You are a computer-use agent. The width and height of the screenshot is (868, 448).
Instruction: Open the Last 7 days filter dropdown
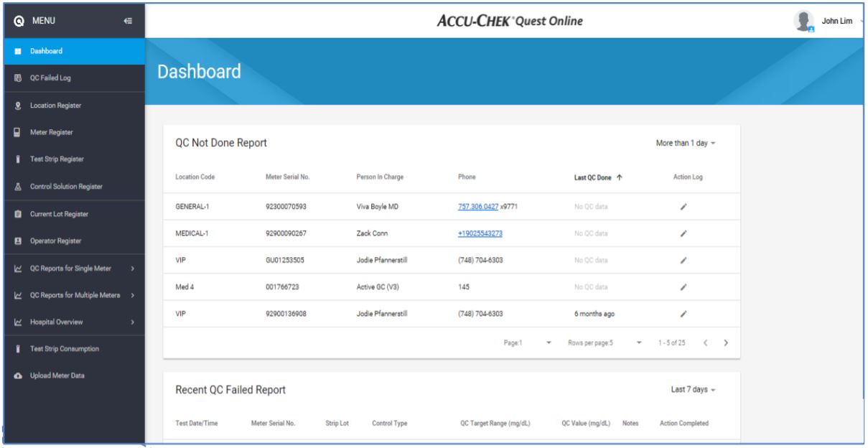[693, 390]
